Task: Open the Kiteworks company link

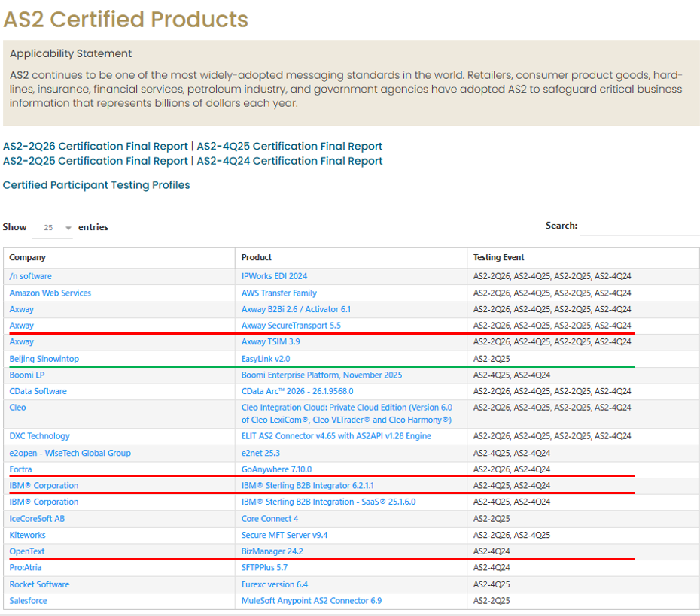Action: click(x=27, y=535)
